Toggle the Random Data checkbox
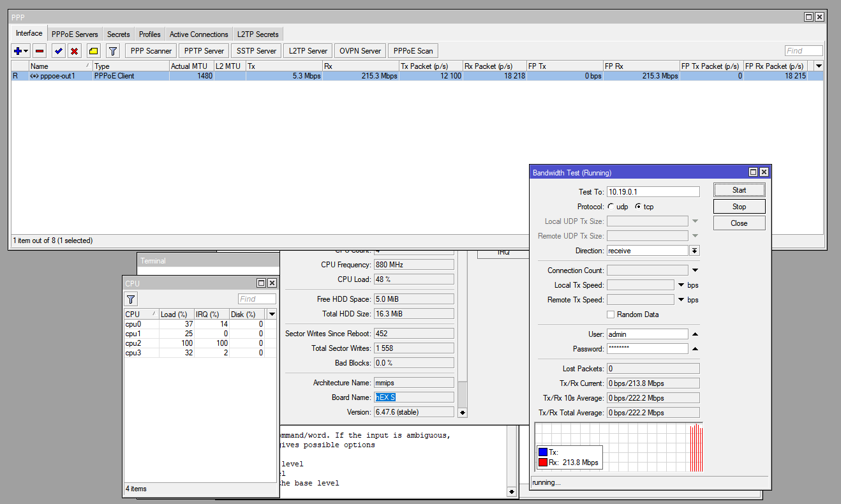841x504 pixels. tap(611, 315)
